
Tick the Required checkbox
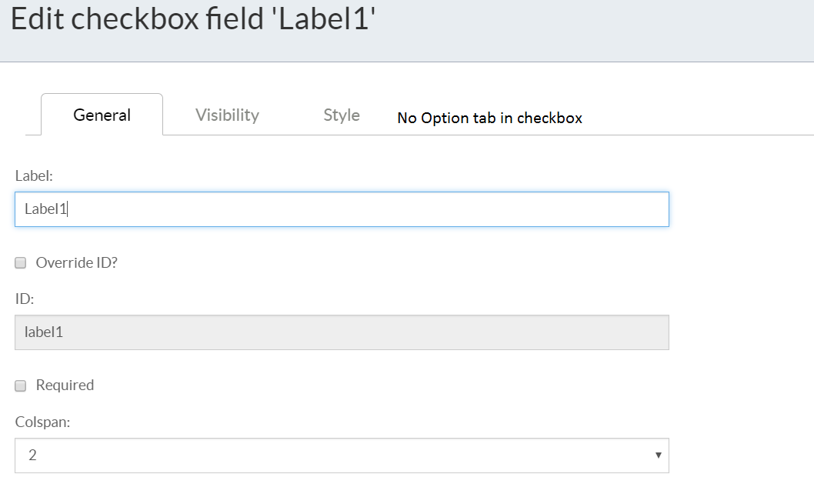click(21, 386)
